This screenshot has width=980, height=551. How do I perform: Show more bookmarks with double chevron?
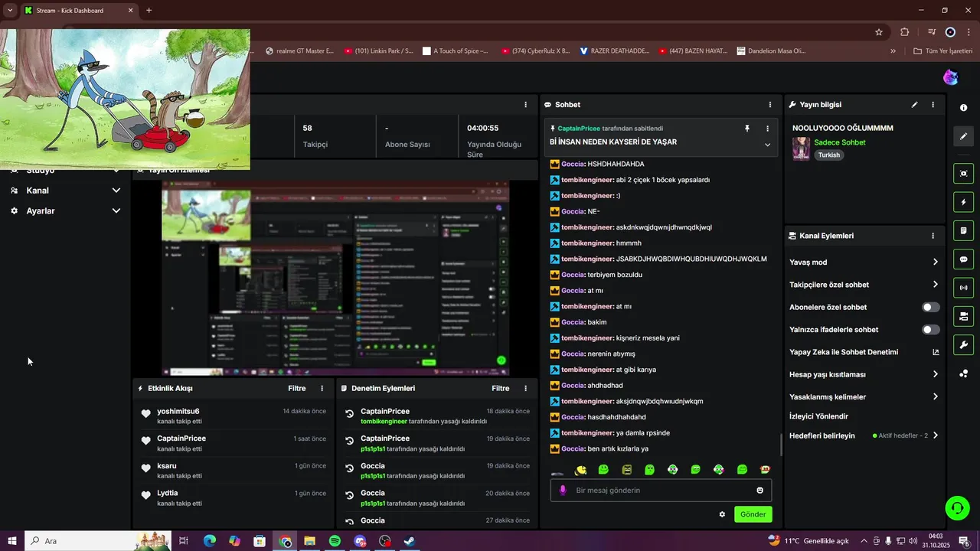[x=893, y=51]
